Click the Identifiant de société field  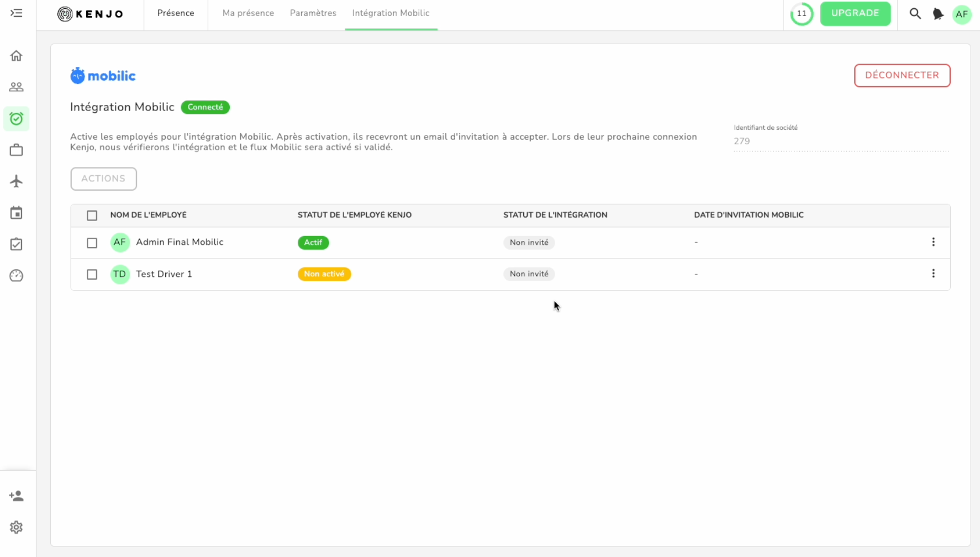coord(841,141)
